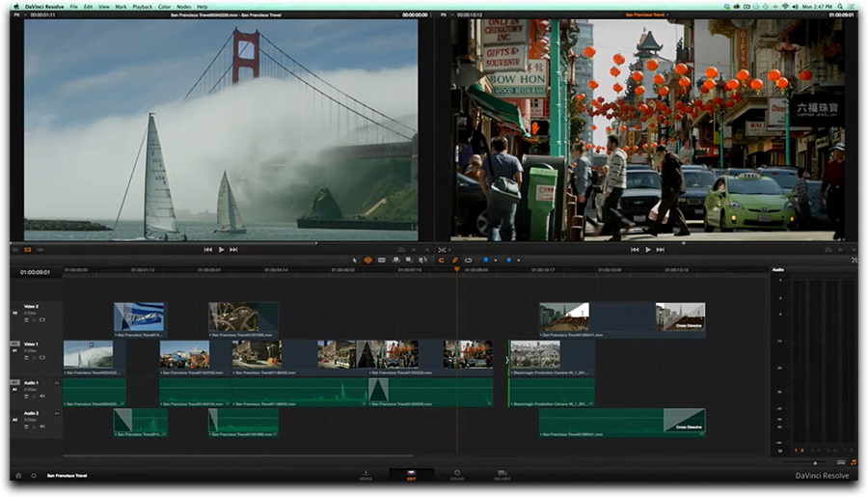
Task: Toggle the position lock chain icon
Action: click(x=469, y=260)
